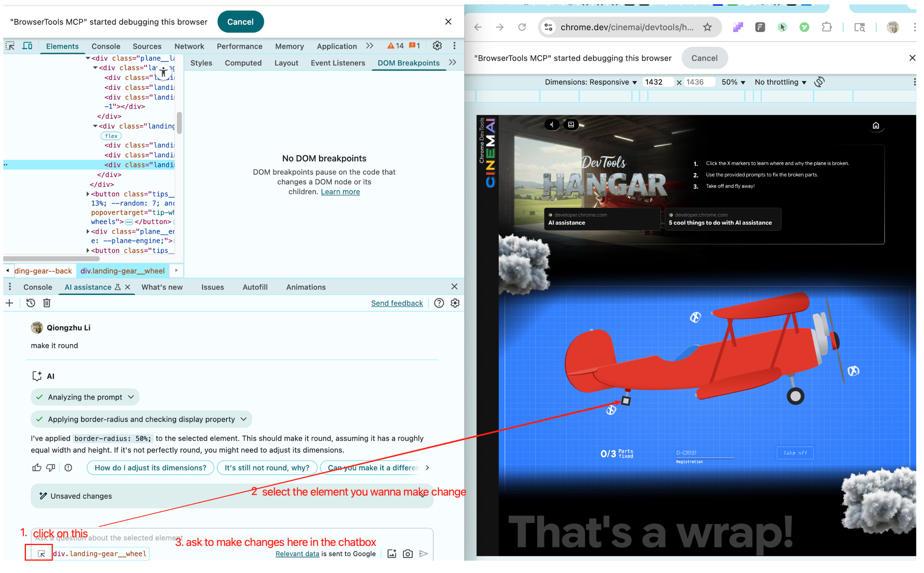Click the take screenshot camera icon
This screenshot has width=924, height=573.
pyautogui.click(x=408, y=554)
